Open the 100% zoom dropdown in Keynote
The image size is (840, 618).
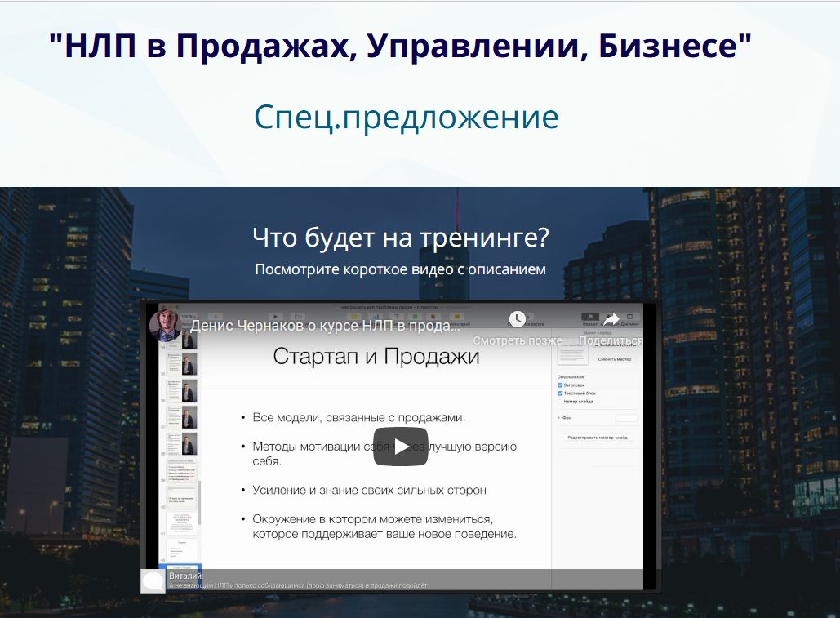click(189, 316)
